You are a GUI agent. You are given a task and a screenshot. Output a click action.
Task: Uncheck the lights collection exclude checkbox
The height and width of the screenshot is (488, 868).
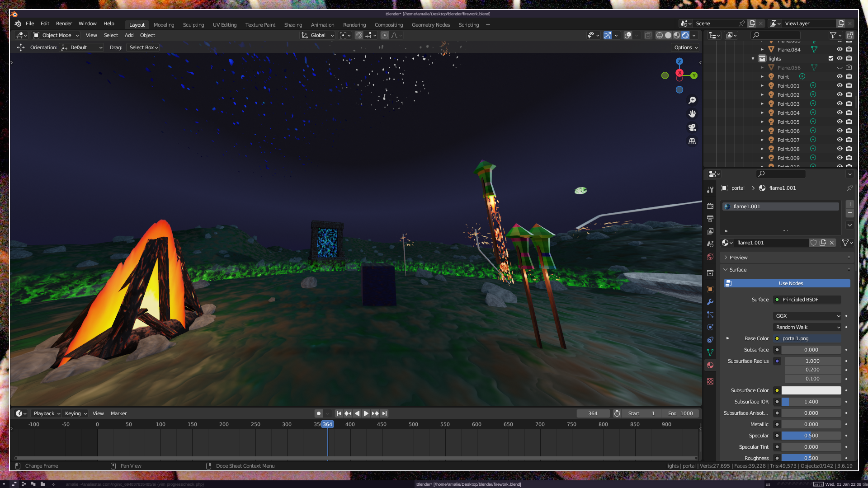pos(831,58)
